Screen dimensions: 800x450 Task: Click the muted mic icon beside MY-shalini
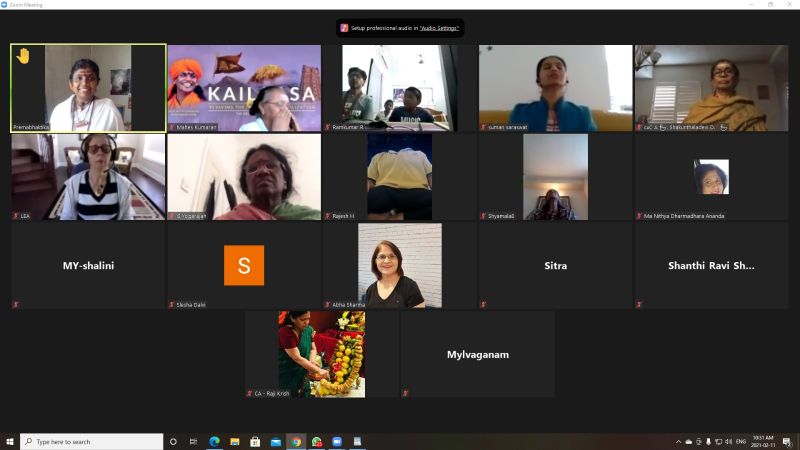[15, 304]
